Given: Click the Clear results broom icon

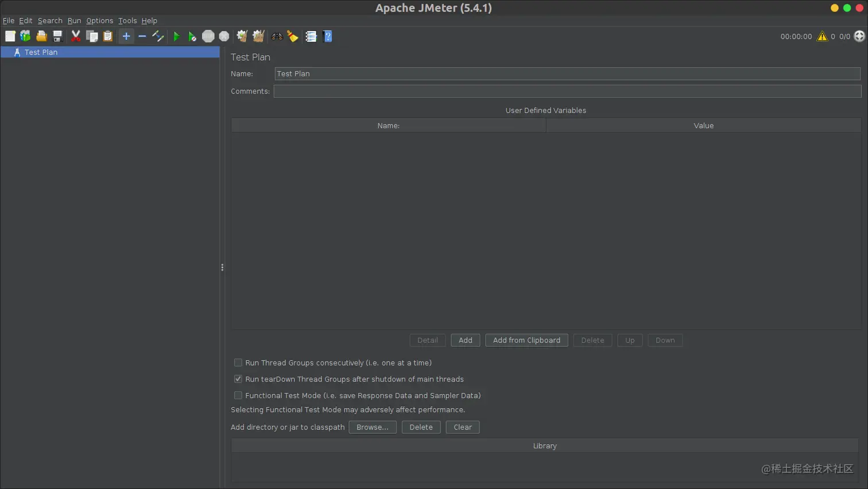Looking at the screenshot, I should coord(242,36).
